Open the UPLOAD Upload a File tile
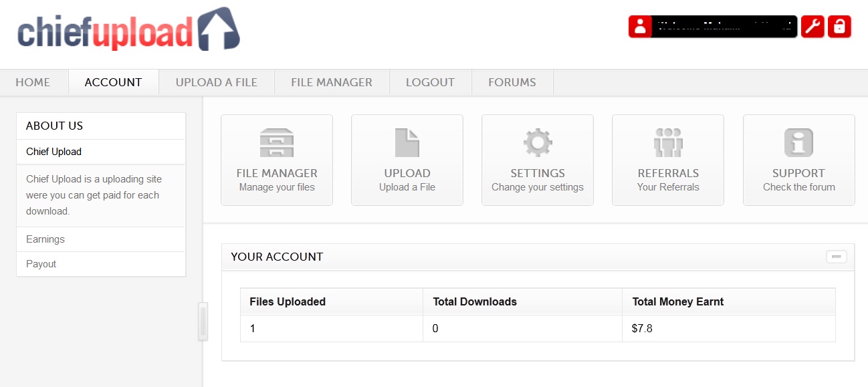 [x=407, y=160]
